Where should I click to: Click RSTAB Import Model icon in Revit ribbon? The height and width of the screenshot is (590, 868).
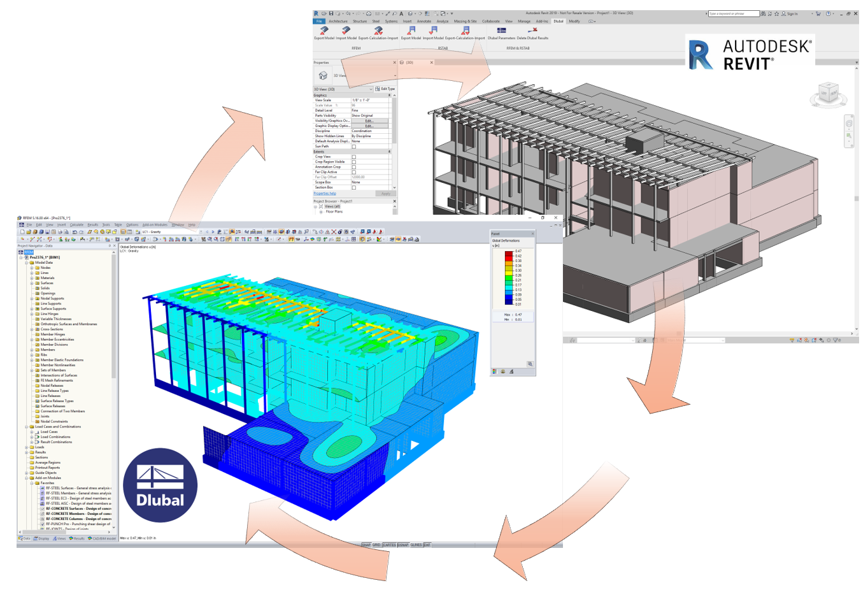(x=433, y=30)
